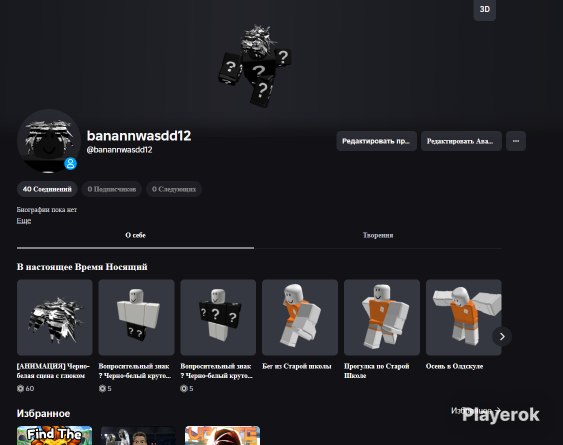Open the 40 Соединений connections list
The height and width of the screenshot is (445, 563).
47,189
